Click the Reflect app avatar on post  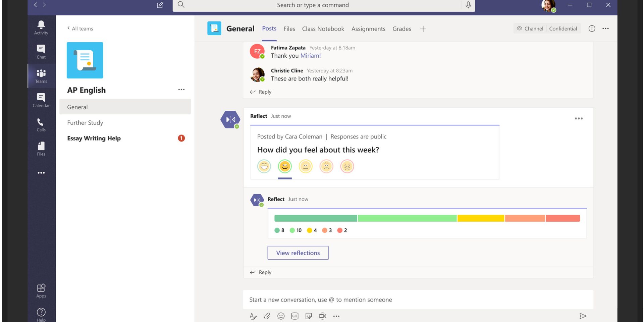(230, 119)
